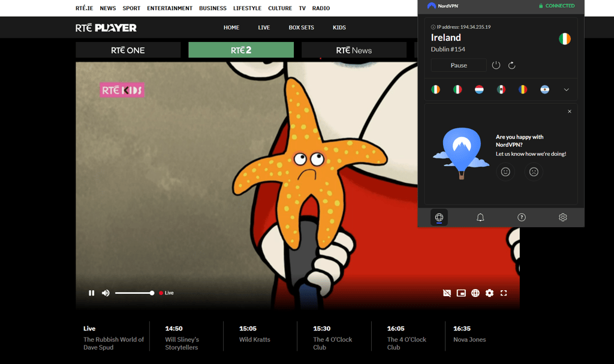The image size is (614, 364).
Task: Open RTÉ.IE top link
Action: [x=84, y=8]
